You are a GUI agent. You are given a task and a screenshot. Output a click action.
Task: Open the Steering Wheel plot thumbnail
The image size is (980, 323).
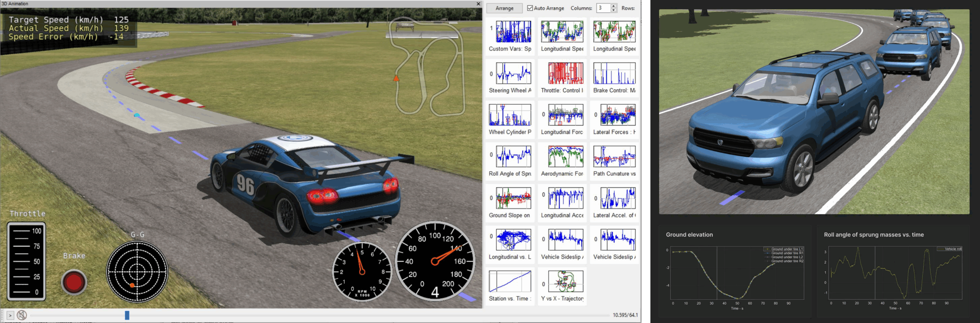point(513,73)
